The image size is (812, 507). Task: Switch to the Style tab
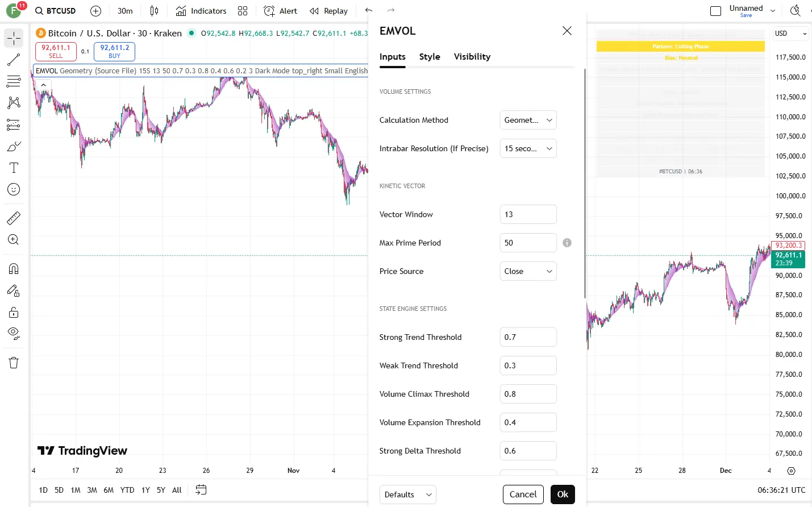click(x=430, y=57)
